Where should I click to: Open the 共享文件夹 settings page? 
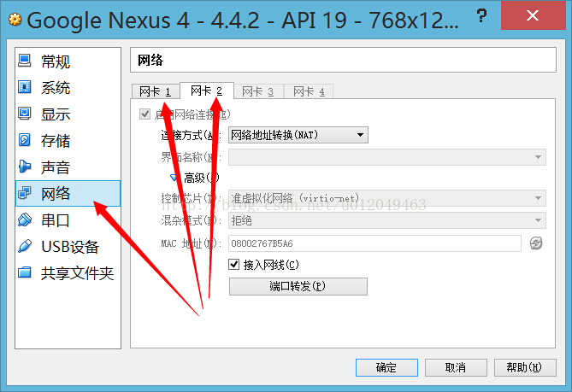tap(68, 273)
